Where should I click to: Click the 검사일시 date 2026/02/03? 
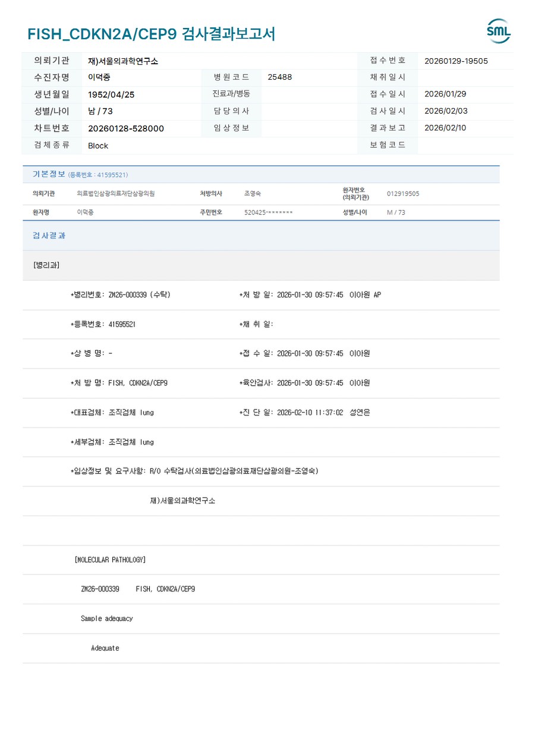click(x=446, y=111)
